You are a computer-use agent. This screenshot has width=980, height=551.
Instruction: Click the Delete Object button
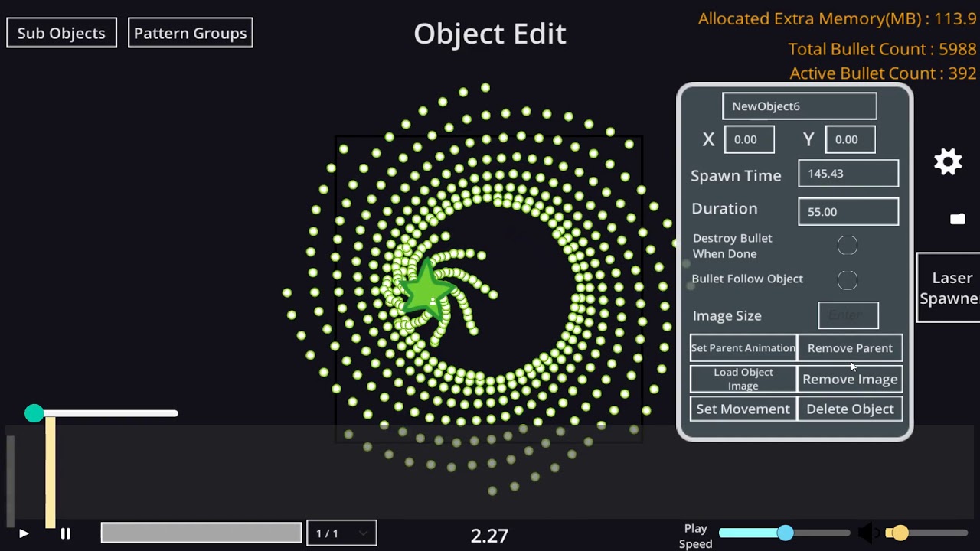tap(850, 409)
